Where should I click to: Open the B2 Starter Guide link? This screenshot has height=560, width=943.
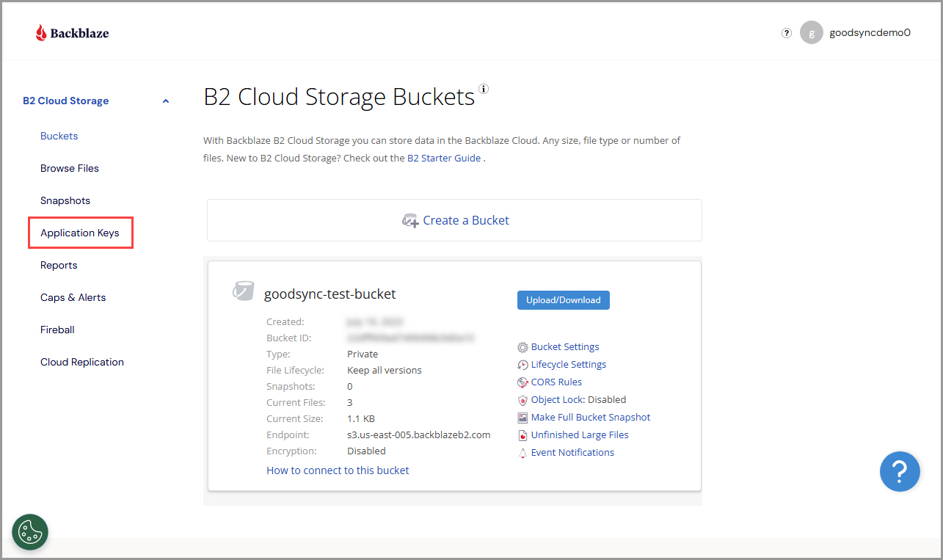click(x=444, y=158)
